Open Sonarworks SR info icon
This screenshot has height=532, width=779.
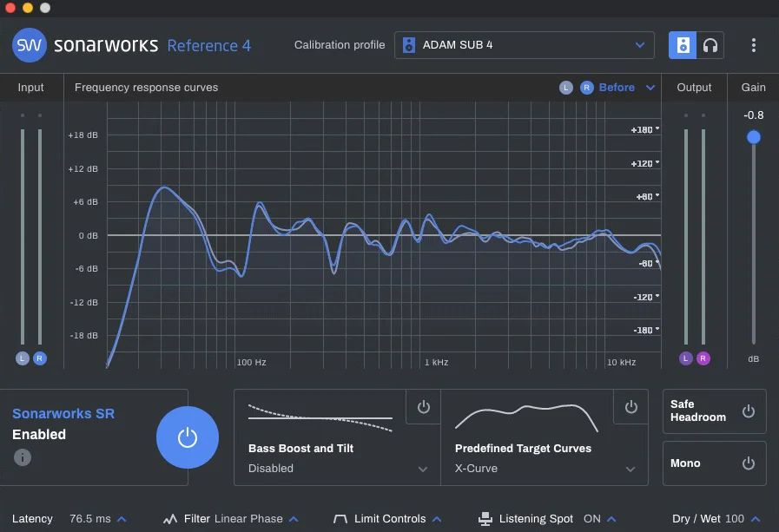[x=23, y=457]
